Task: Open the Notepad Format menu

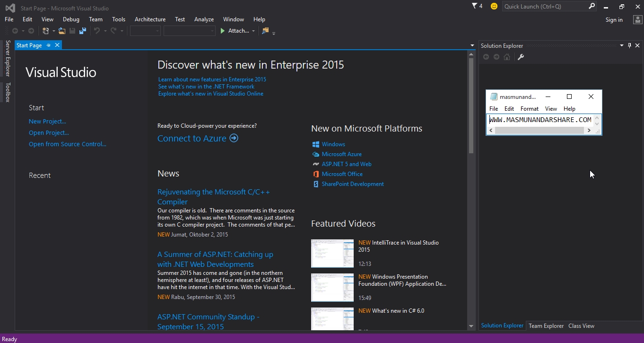Action: pyautogui.click(x=530, y=108)
